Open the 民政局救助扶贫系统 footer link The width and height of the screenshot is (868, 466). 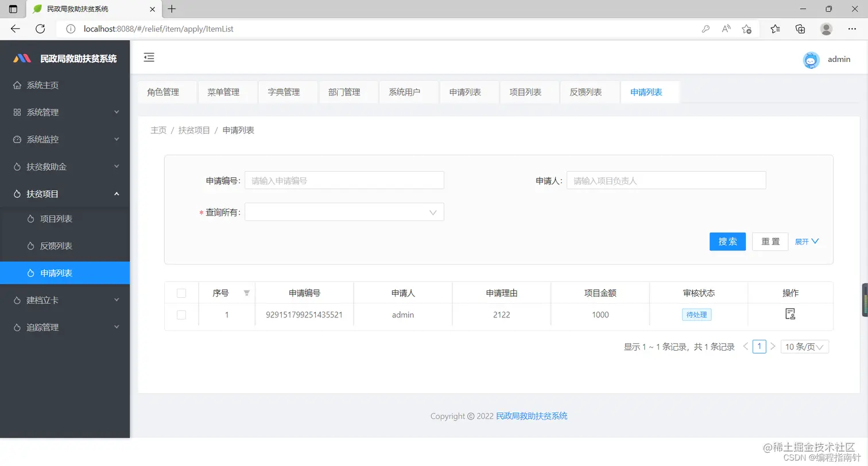532,416
